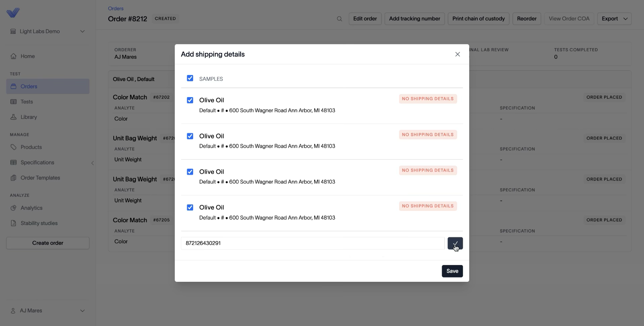
Task: Click the View Order COA button
Action: (569, 19)
